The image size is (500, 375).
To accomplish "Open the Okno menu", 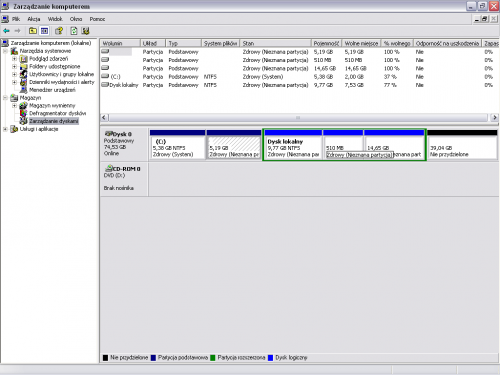I will (x=76, y=19).
